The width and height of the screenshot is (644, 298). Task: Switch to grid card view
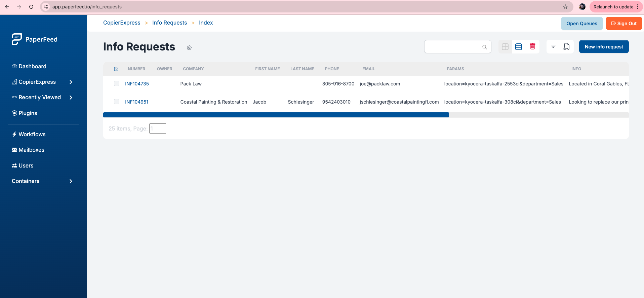505,47
